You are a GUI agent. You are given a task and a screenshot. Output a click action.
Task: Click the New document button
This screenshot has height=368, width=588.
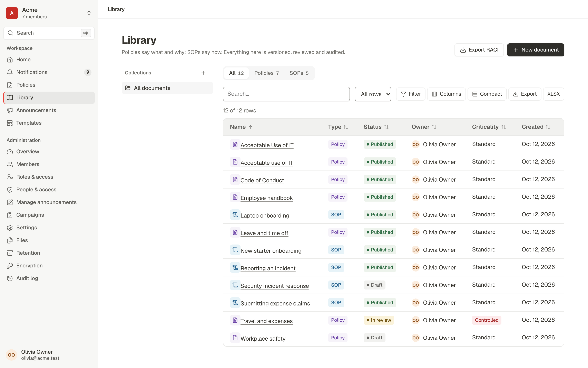536,50
